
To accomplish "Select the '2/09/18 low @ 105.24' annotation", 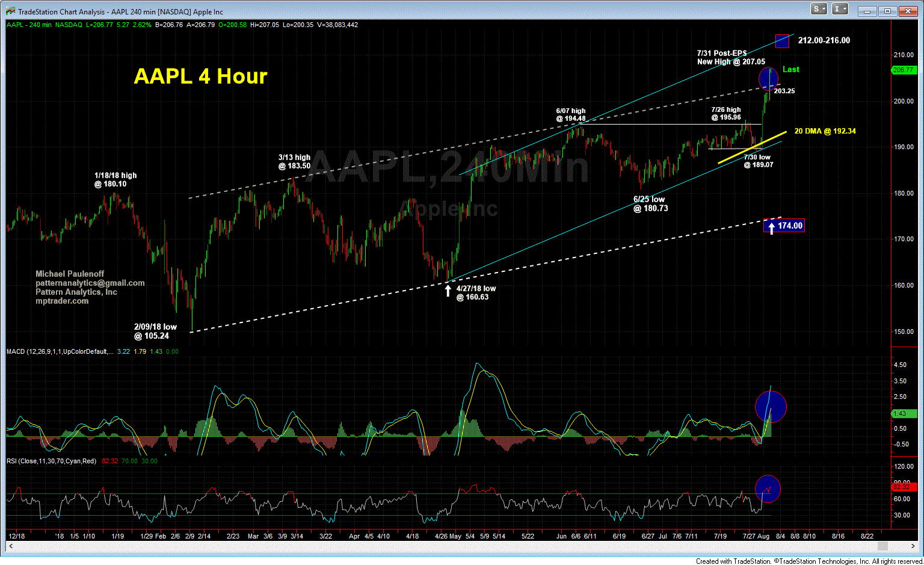I will pyautogui.click(x=155, y=332).
